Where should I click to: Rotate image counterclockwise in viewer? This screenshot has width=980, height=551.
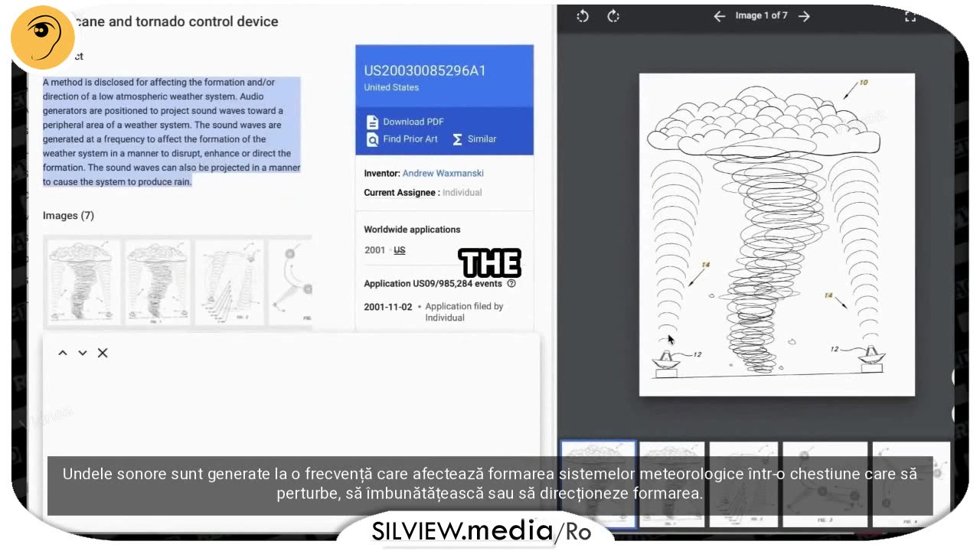[583, 16]
